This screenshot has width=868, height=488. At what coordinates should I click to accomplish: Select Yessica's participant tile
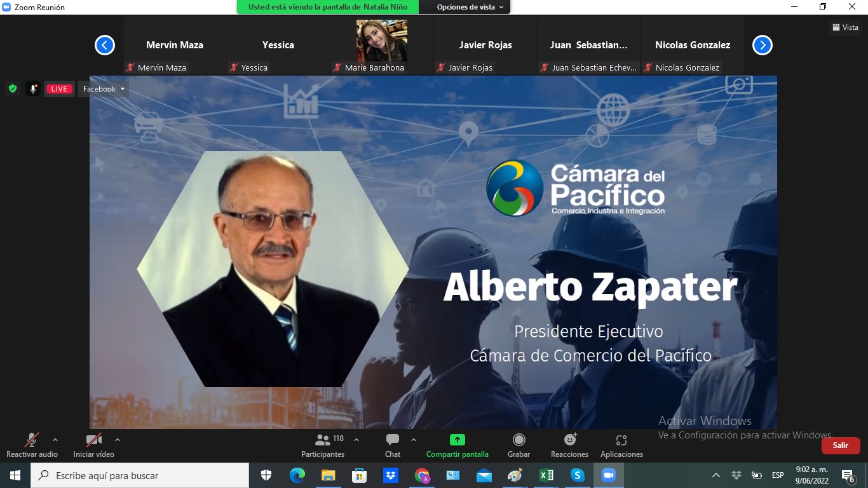tap(278, 46)
